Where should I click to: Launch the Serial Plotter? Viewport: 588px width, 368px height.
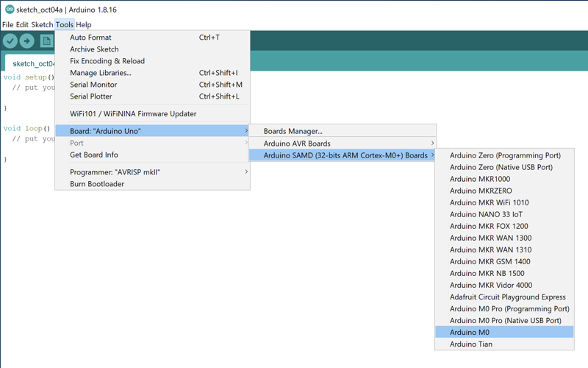click(x=152, y=96)
